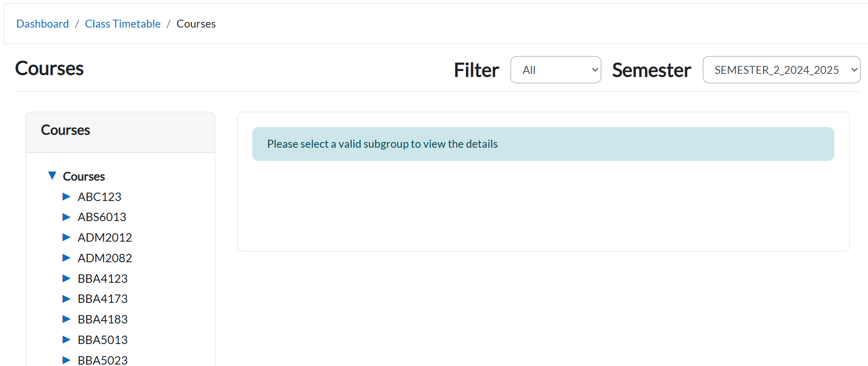
Task: Expand ADM2012 tree arrow
Action: [x=66, y=237]
